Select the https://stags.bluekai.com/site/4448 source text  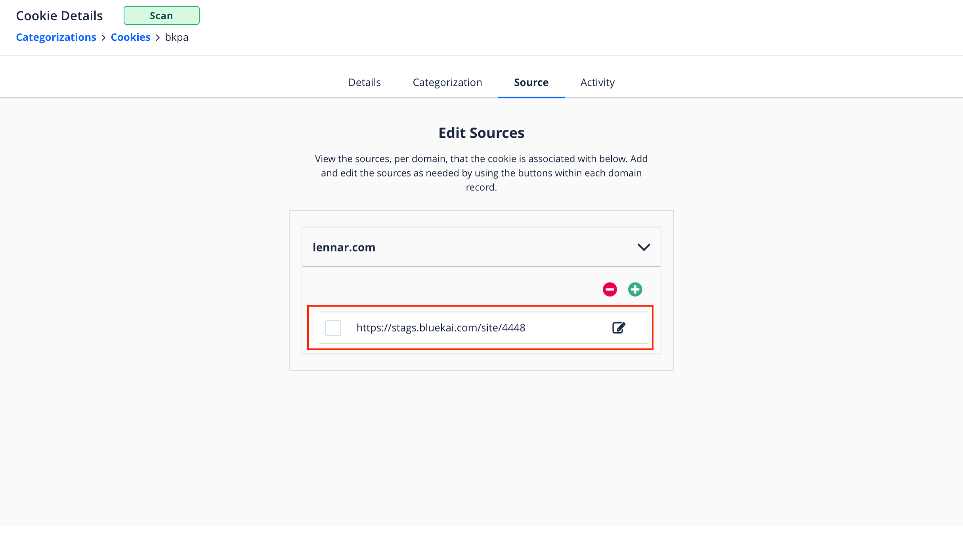[441, 328]
